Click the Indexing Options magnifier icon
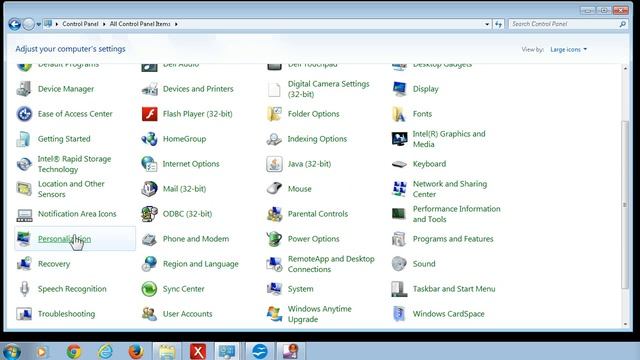640x360 pixels. click(274, 139)
